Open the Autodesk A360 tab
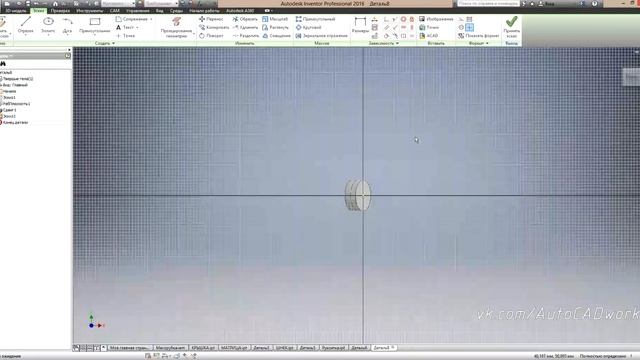 (240, 11)
